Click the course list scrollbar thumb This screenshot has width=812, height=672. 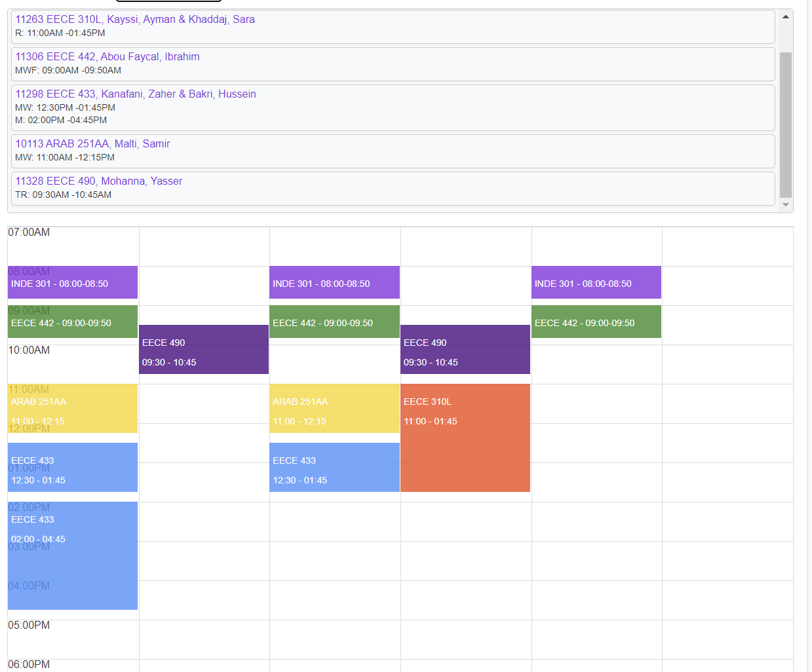[785, 124]
